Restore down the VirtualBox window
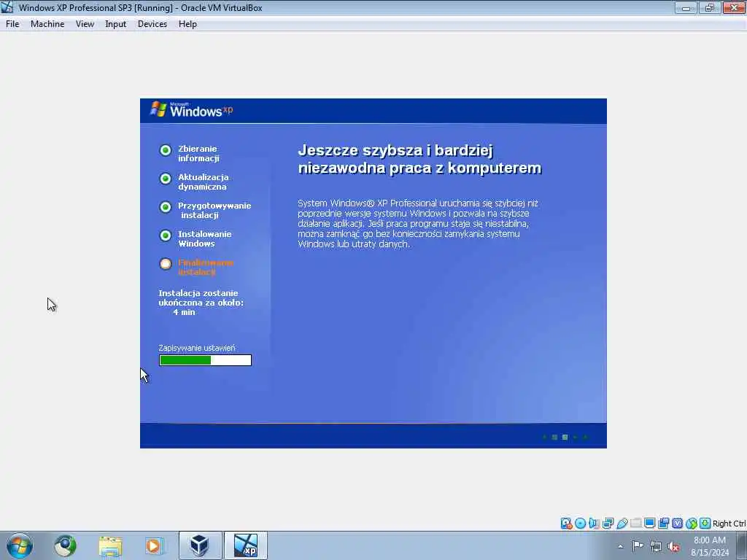The height and width of the screenshot is (560, 747). click(x=709, y=7)
